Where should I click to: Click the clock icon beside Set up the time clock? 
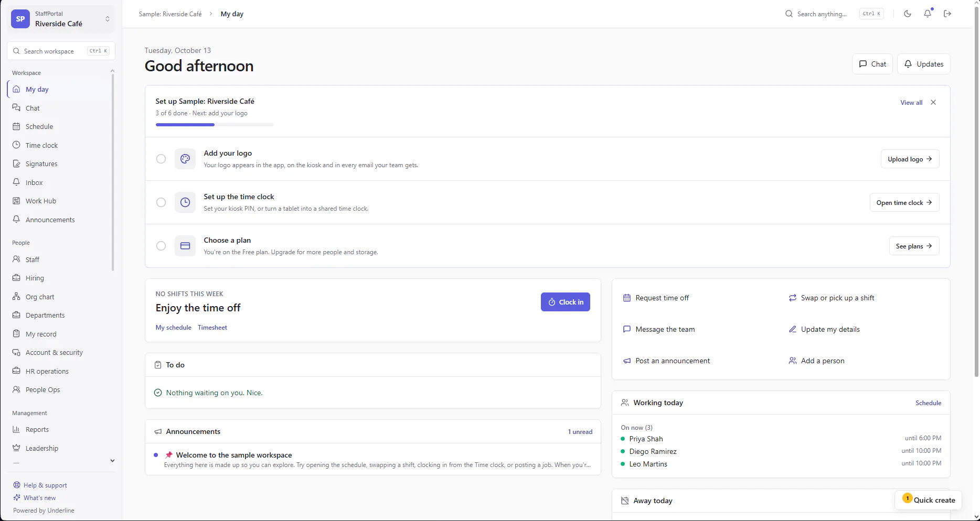click(x=185, y=202)
